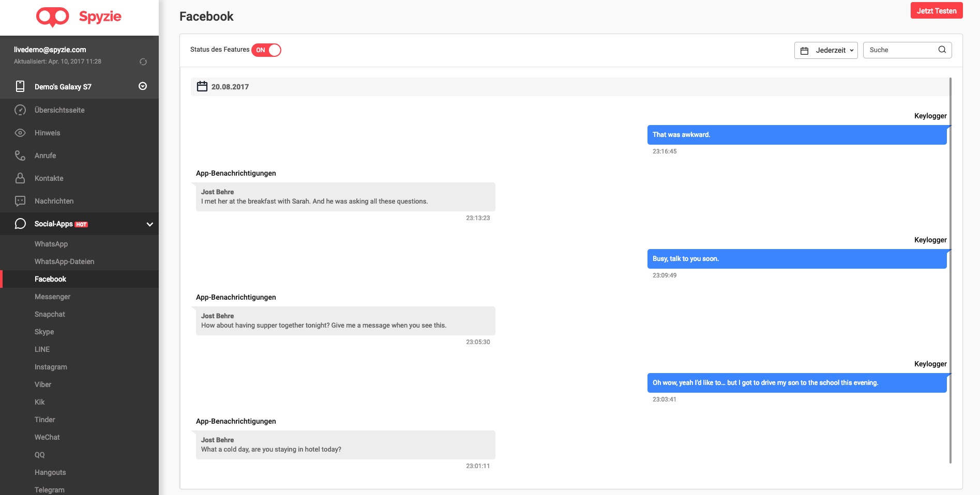The height and width of the screenshot is (495, 980).
Task: Collapse the Social-Apps section chevron
Action: [149, 224]
